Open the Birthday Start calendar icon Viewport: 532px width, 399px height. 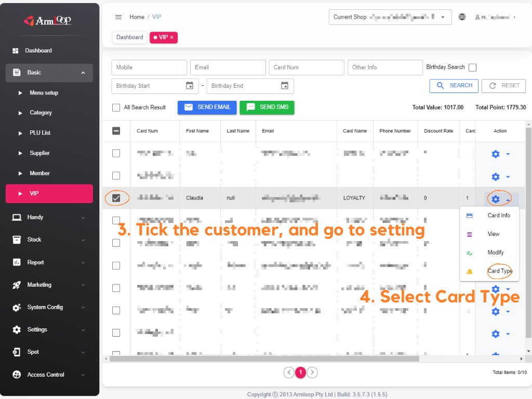point(190,86)
